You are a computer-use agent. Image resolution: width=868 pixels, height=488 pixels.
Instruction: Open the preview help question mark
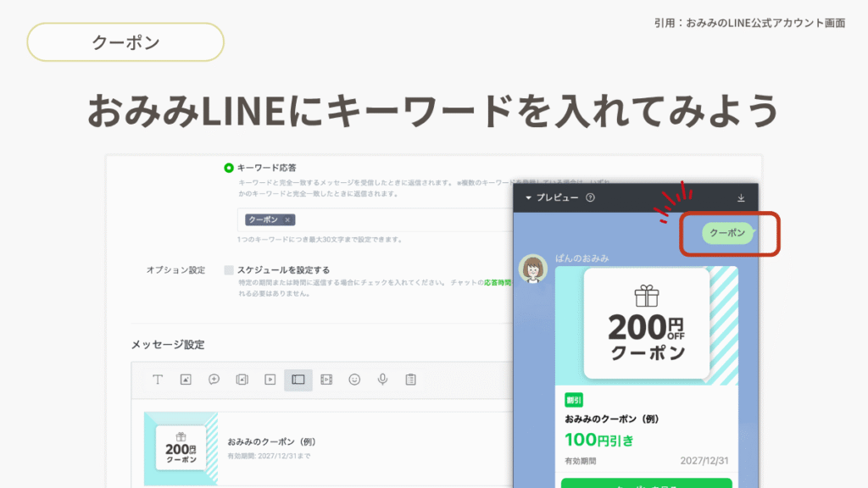click(590, 198)
